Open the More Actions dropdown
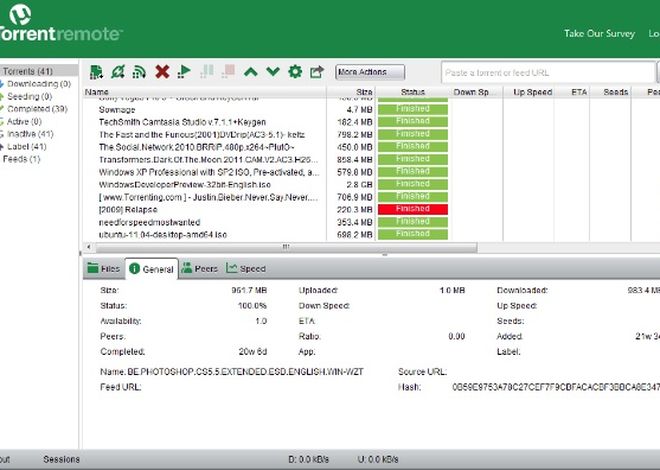660x470 pixels. click(370, 72)
